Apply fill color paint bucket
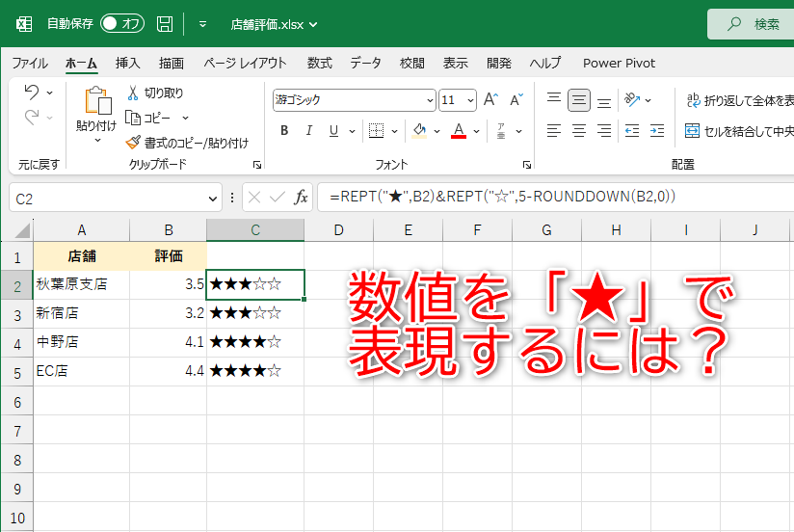 pyautogui.click(x=419, y=131)
